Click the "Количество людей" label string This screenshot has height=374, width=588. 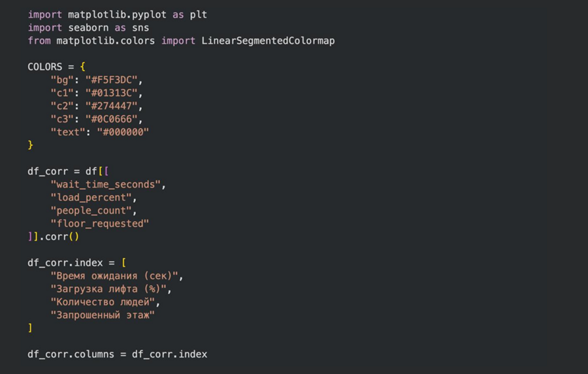click(x=103, y=302)
